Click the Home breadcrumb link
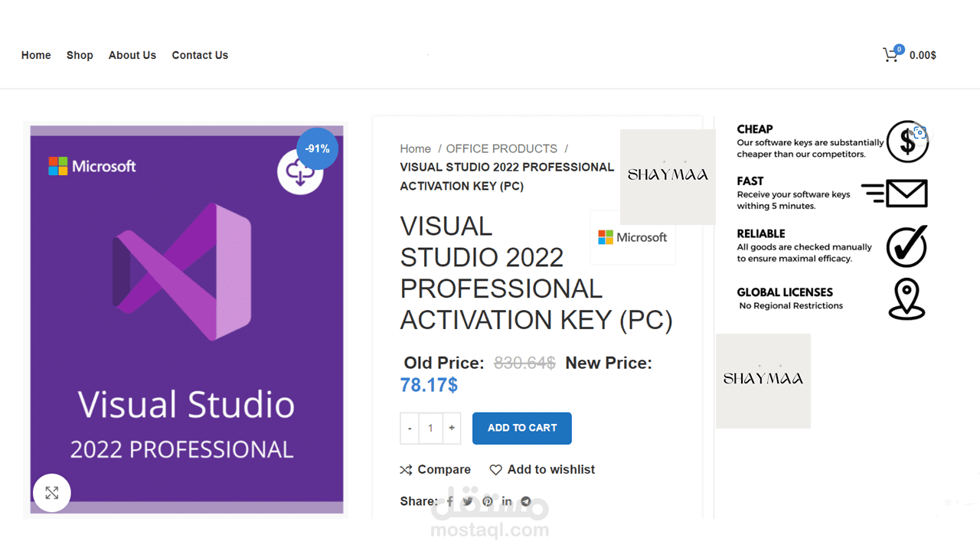 point(415,148)
